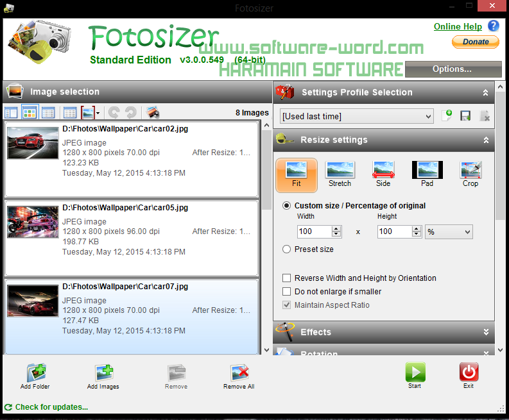Click the settings panel scrollbar thumb
The width and height of the screenshot is (509, 420).
pyautogui.click(x=500, y=156)
